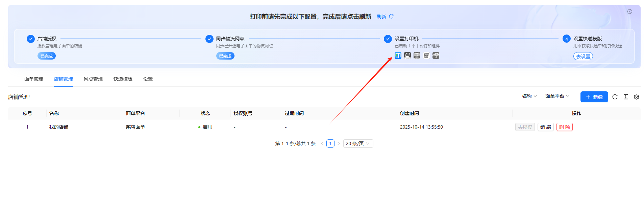Image resolution: width=644 pixels, height=201 pixels.
Task: Open the table row density icon
Action: coord(626,97)
